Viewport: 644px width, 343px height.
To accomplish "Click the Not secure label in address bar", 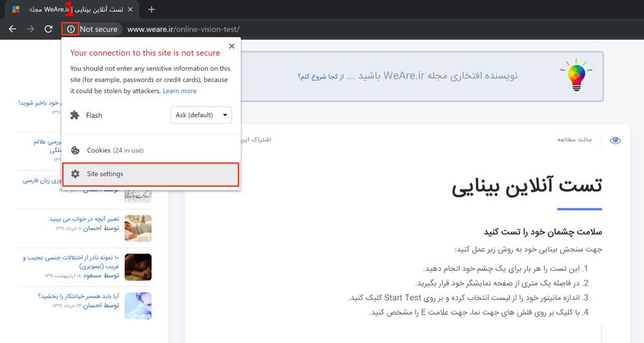I will 99,29.
